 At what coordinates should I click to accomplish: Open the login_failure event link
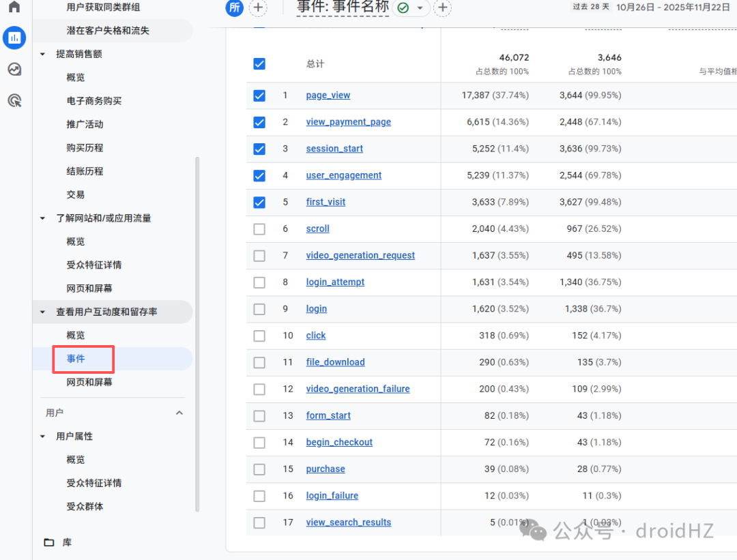point(332,496)
